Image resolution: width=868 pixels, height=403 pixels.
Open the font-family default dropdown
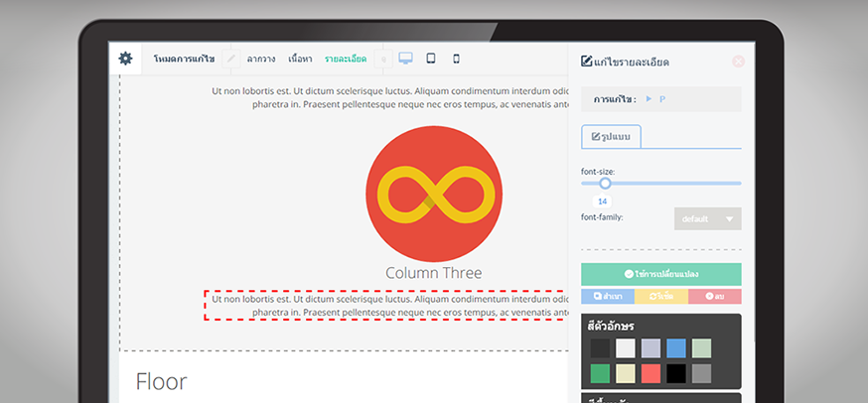pyautogui.click(x=707, y=218)
